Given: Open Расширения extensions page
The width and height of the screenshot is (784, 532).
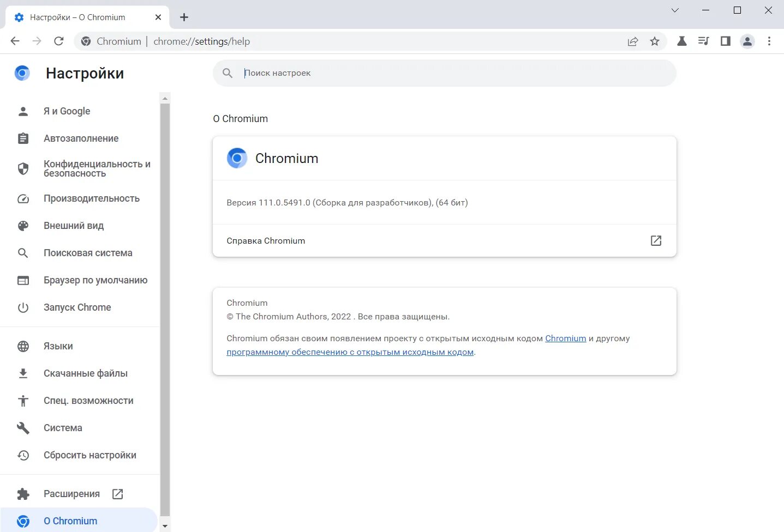Looking at the screenshot, I should (x=79, y=494).
